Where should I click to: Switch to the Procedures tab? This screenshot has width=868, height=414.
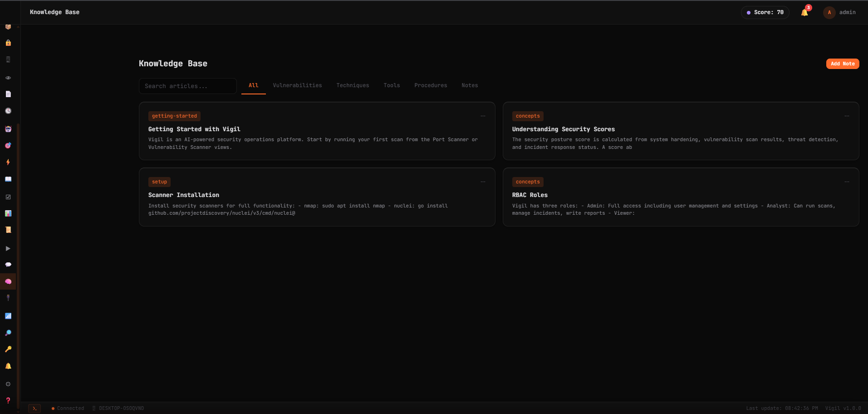point(430,85)
